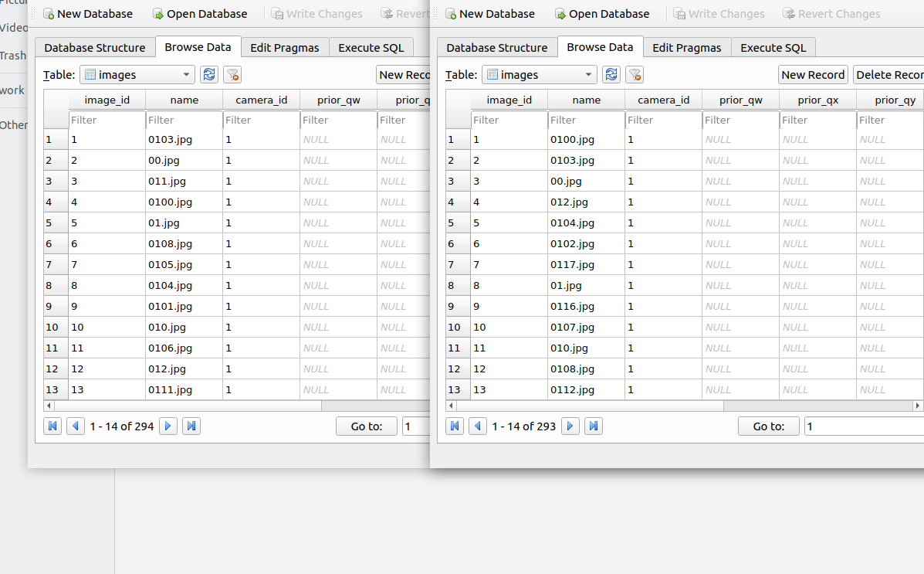Refresh table data in the left window
The height and width of the screenshot is (574, 924).
click(x=209, y=74)
